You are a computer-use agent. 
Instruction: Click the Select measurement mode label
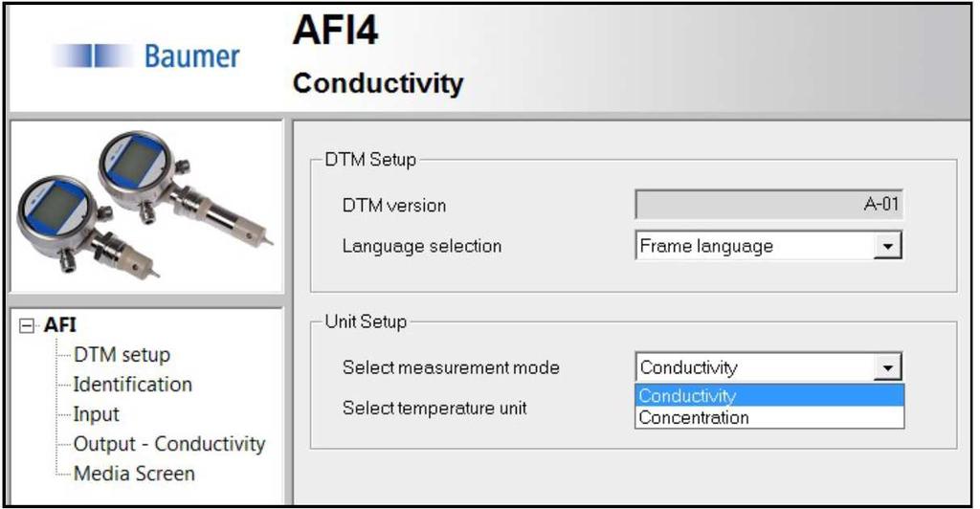tap(451, 367)
